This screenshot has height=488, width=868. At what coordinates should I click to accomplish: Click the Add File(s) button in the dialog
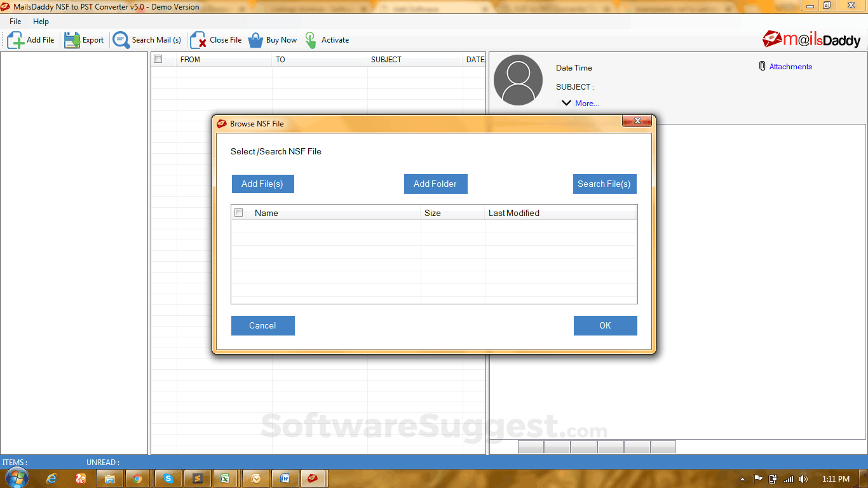click(262, 184)
